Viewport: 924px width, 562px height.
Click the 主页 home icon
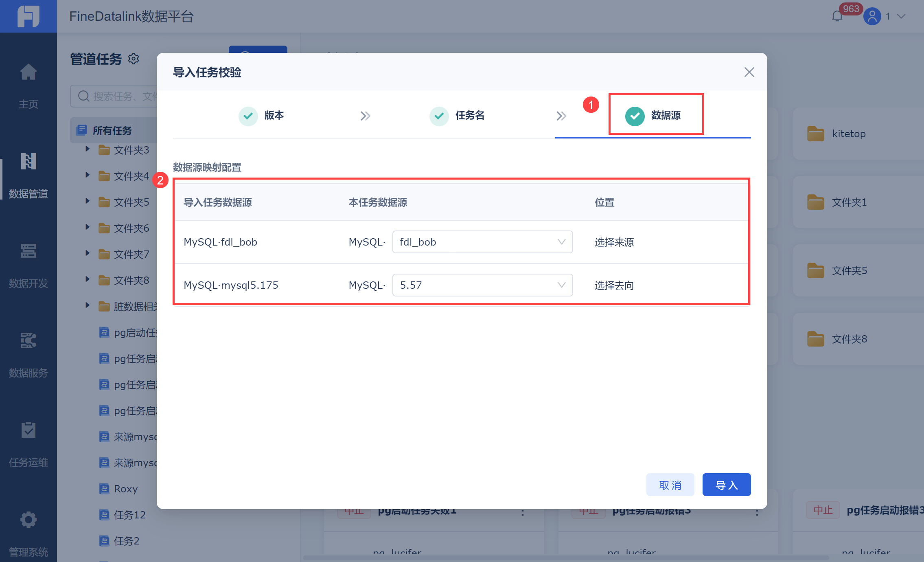pos(28,72)
